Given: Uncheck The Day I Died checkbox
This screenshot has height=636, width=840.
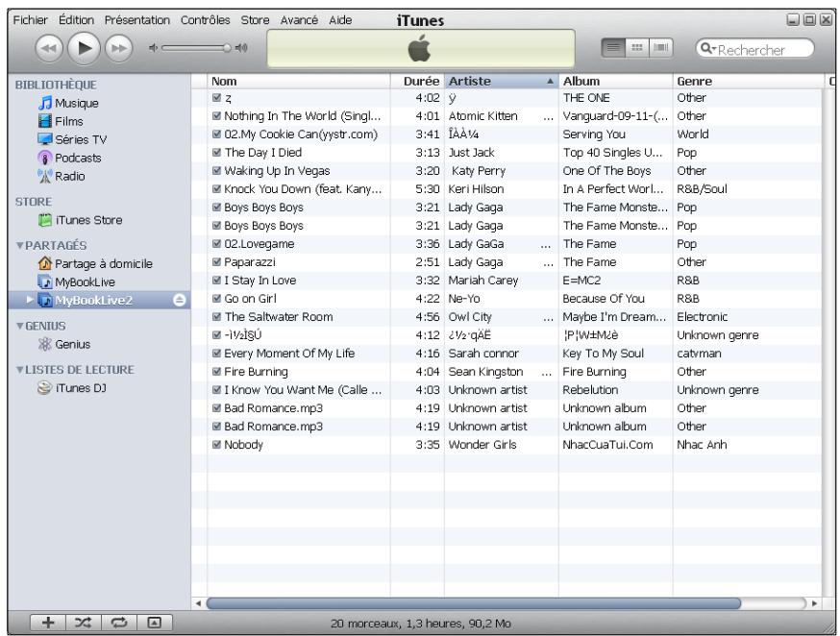Looking at the screenshot, I should pyautogui.click(x=216, y=152).
